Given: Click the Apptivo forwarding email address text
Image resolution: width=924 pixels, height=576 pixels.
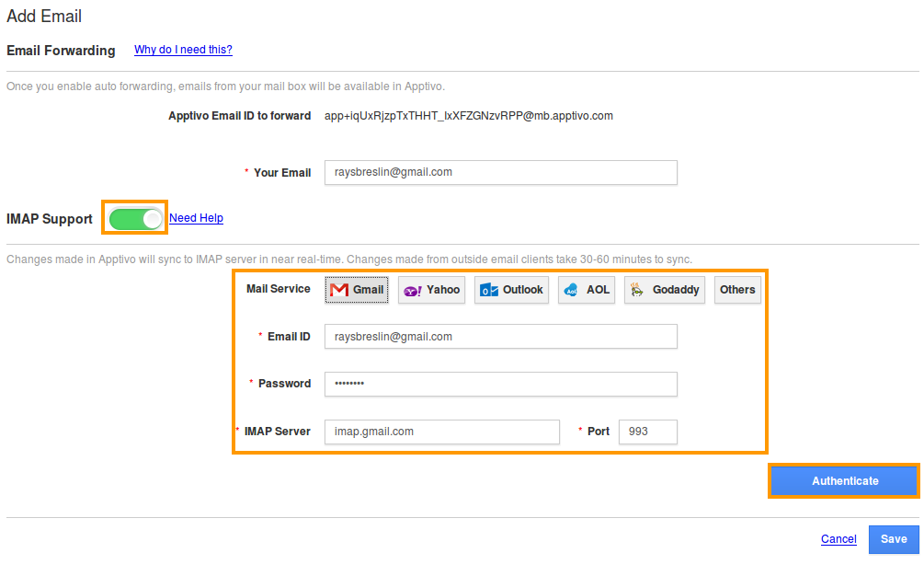Looking at the screenshot, I should [x=469, y=116].
